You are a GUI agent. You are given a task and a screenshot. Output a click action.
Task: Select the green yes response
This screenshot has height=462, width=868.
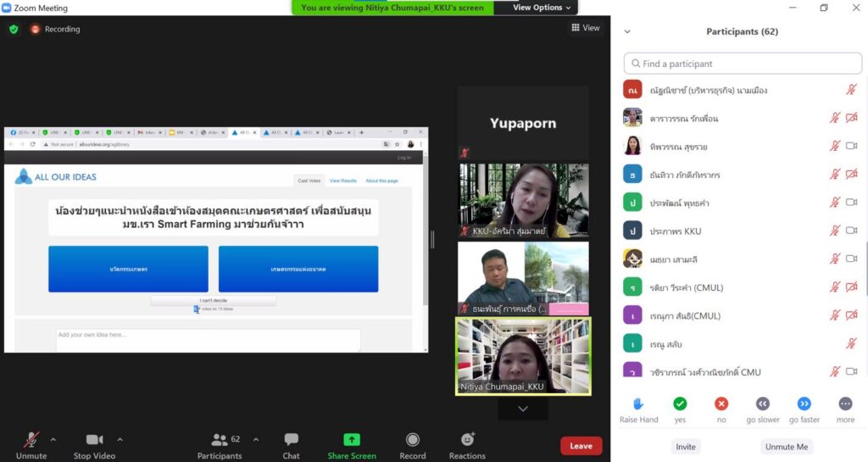(x=680, y=404)
